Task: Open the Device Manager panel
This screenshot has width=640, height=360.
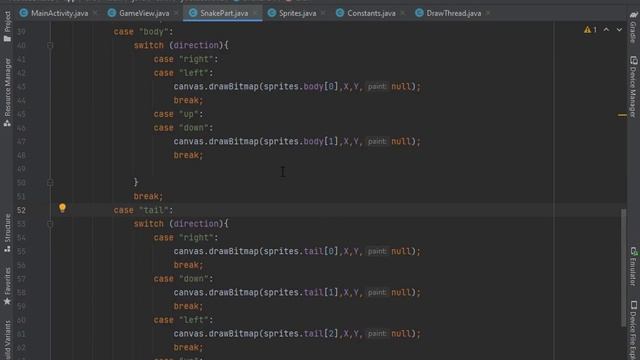Action: 633,87
